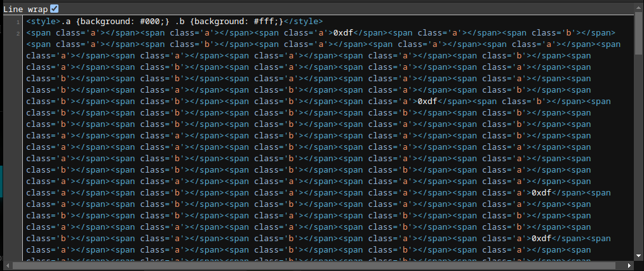Image resolution: width=644 pixels, height=271 pixels.
Task: Click line number 1 in the gutter
Action: pyautogui.click(x=18, y=22)
